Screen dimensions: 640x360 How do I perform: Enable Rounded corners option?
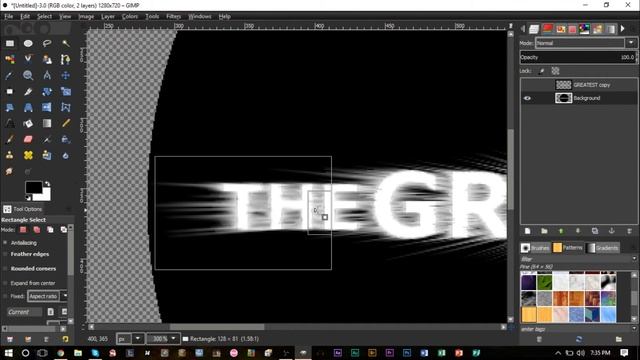5,269
